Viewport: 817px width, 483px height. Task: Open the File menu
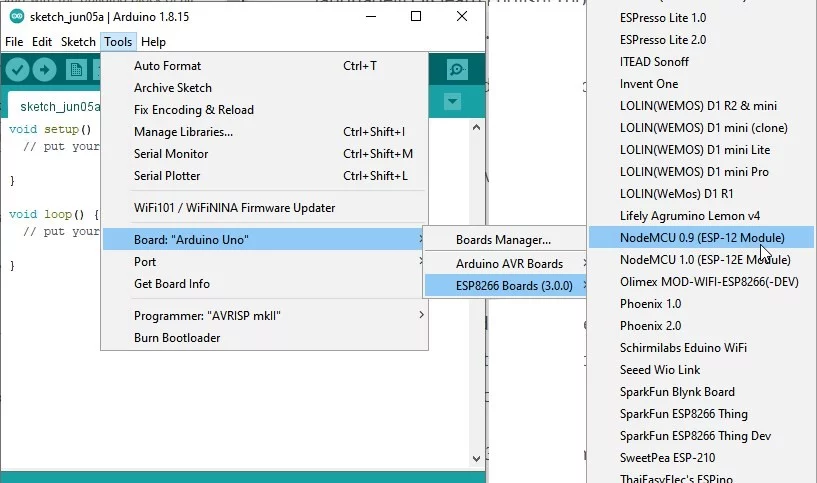(x=14, y=42)
